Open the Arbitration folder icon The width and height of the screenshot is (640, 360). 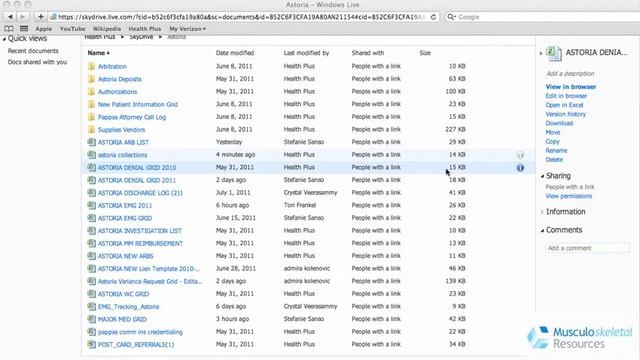[91, 66]
